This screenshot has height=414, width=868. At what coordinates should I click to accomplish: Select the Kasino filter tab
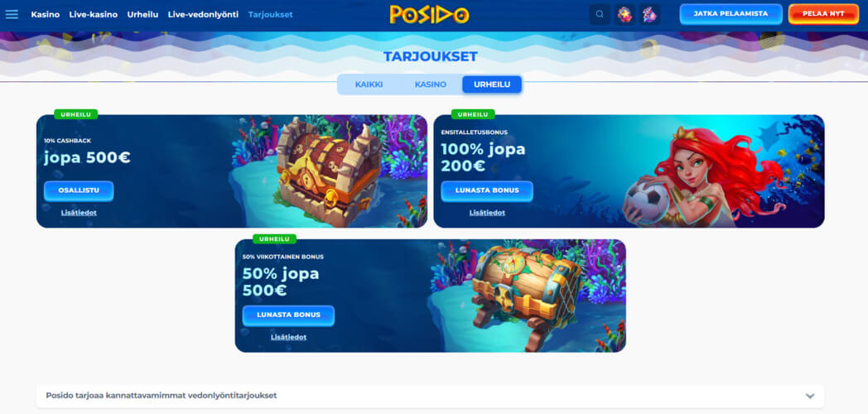(431, 84)
